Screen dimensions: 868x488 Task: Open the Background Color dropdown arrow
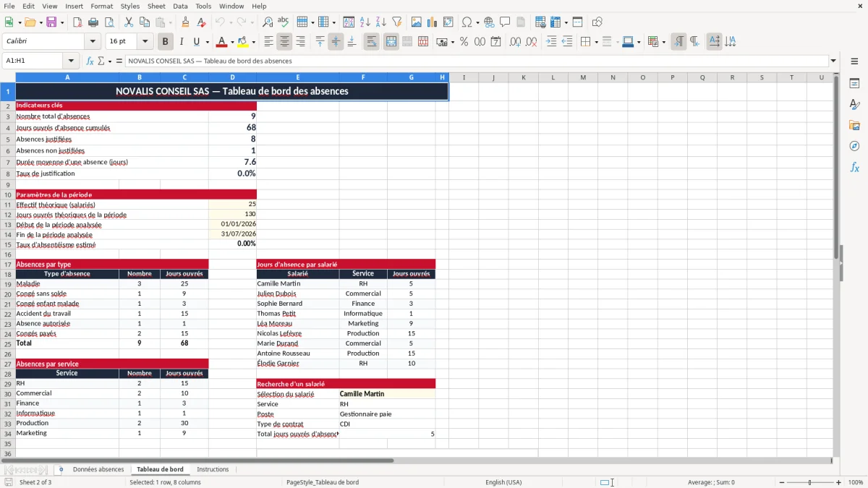[x=253, y=42]
